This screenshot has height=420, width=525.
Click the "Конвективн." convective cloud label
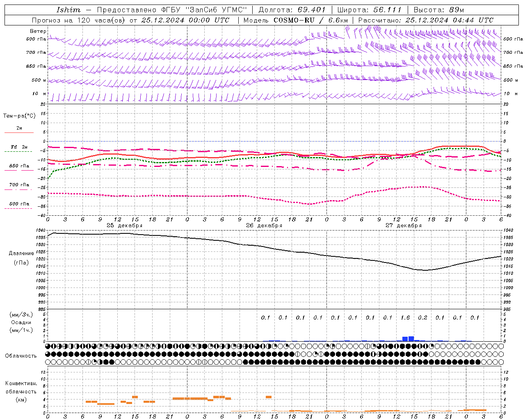tap(21, 383)
